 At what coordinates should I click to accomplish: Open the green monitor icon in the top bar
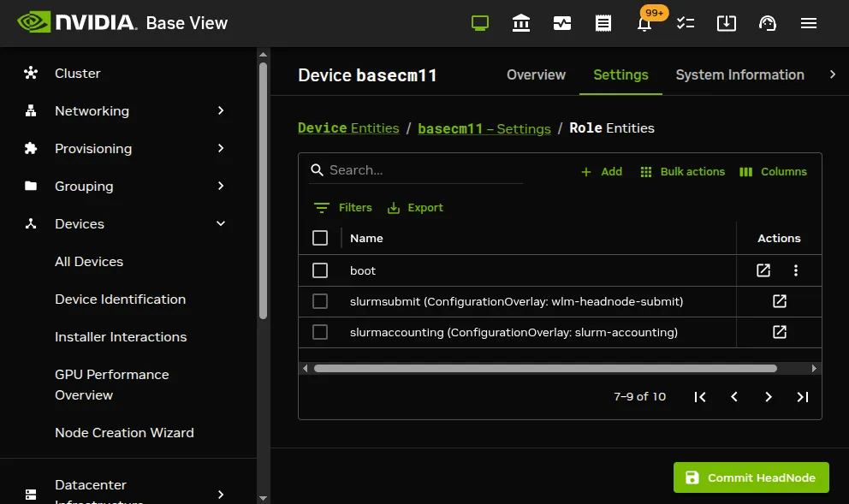(480, 23)
